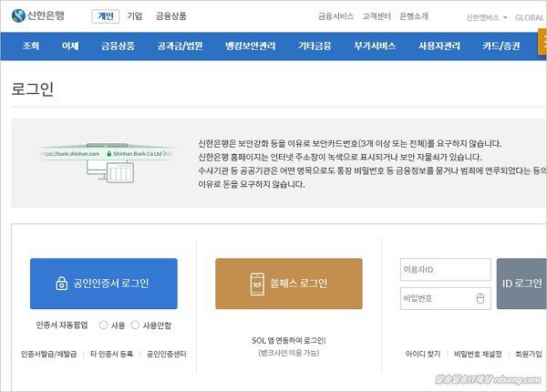Click the 공인인증서 로그인 button
The height and width of the screenshot is (392, 547).
pos(102,284)
